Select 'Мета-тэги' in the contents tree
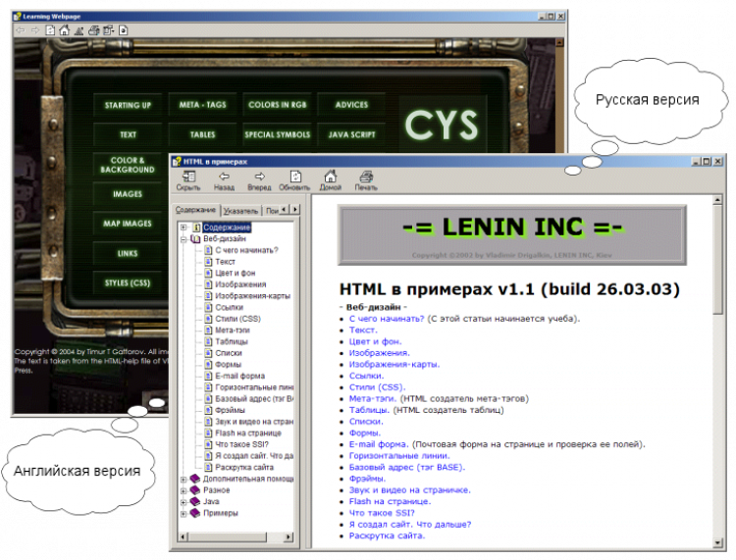 point(233,331)
